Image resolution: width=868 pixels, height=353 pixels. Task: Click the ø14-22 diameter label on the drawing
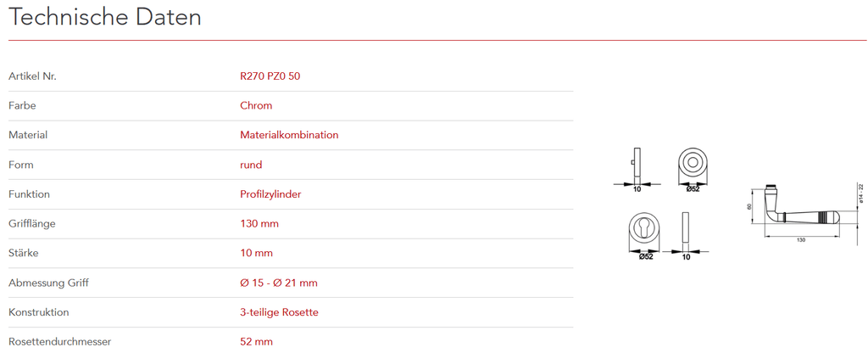pyautogui.click(x=860, y=192)
